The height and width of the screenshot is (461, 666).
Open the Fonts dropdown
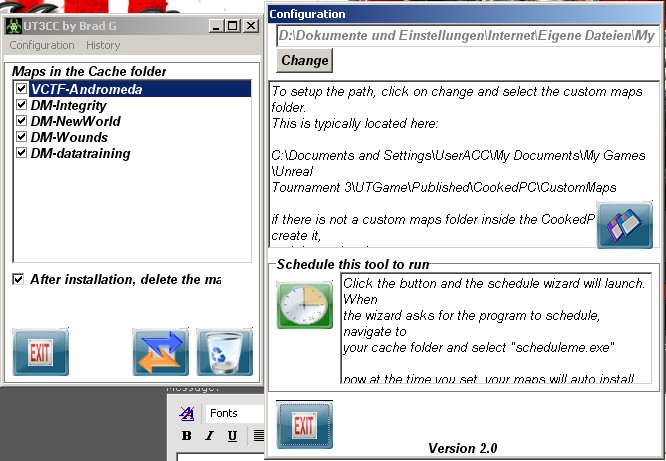click(x=235, y=413)
